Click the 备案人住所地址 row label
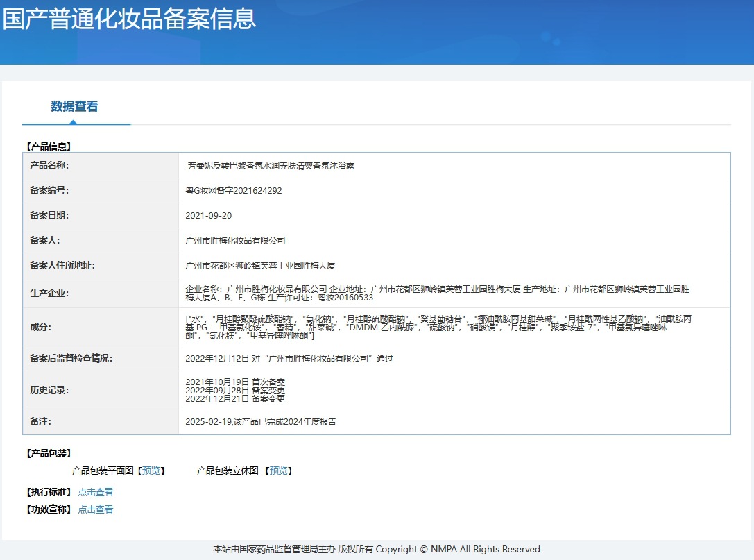This screenshot has width=754, height=560. click(x=62, y=266)
